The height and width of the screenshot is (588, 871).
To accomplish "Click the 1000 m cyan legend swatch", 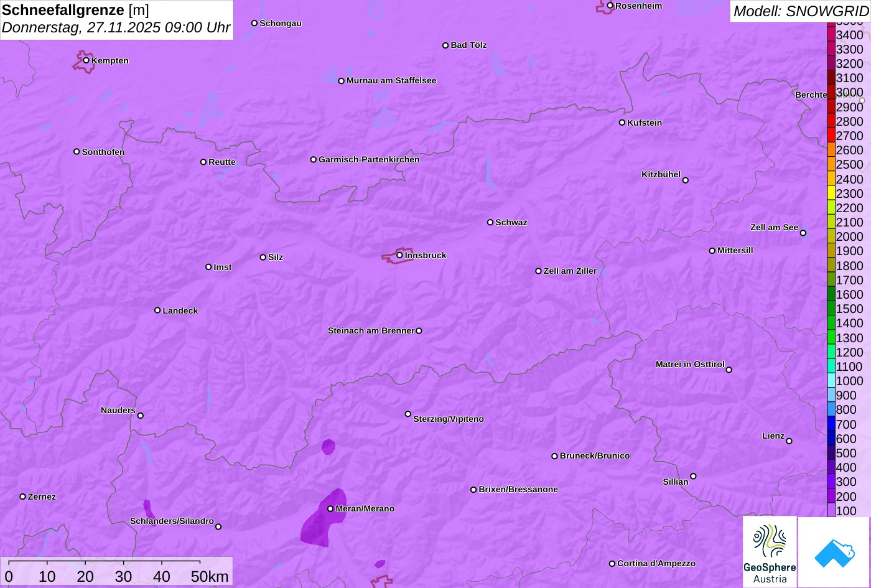I will tap(831, 381).
